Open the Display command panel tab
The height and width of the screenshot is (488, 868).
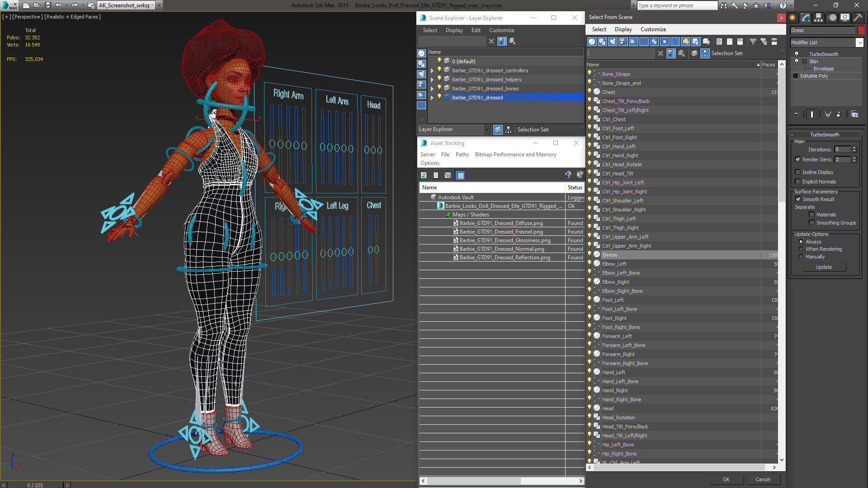pyautogui.click(x=845, y=18)
